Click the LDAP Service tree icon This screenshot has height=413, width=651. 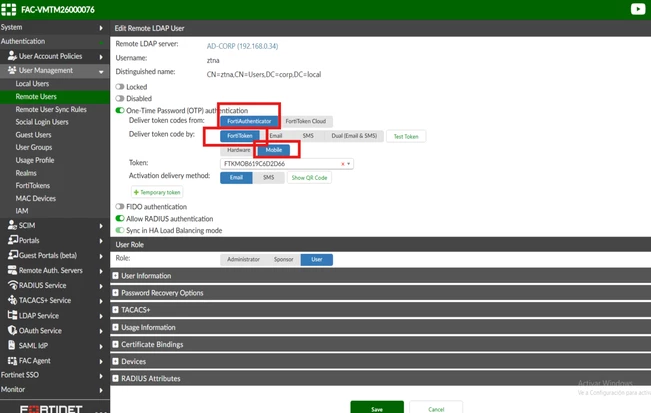[x=12, y=315]
